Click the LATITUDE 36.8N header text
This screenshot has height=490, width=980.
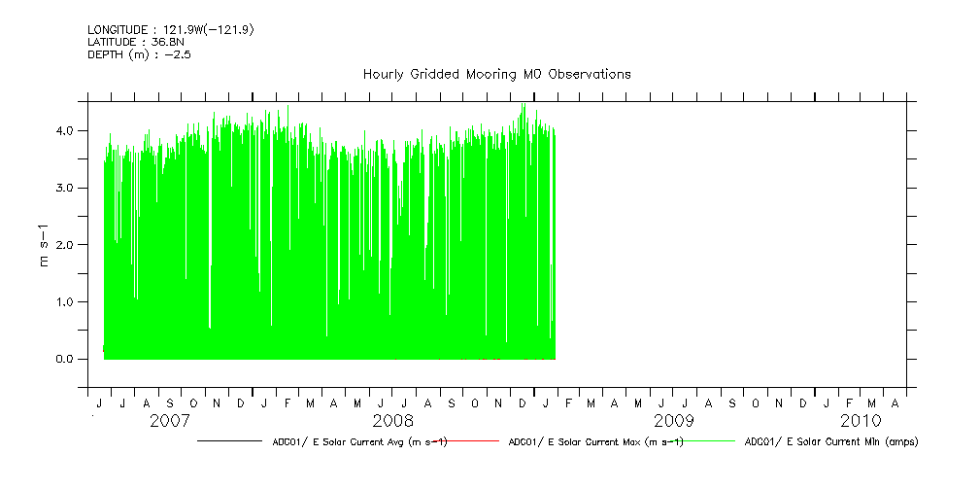click(135, 42)
